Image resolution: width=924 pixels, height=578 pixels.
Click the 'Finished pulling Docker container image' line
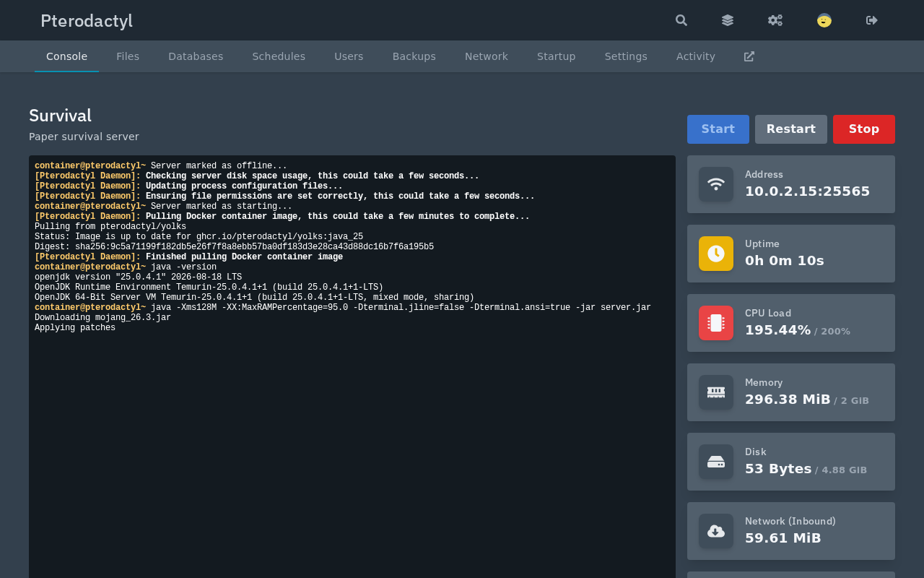[188, 257]
